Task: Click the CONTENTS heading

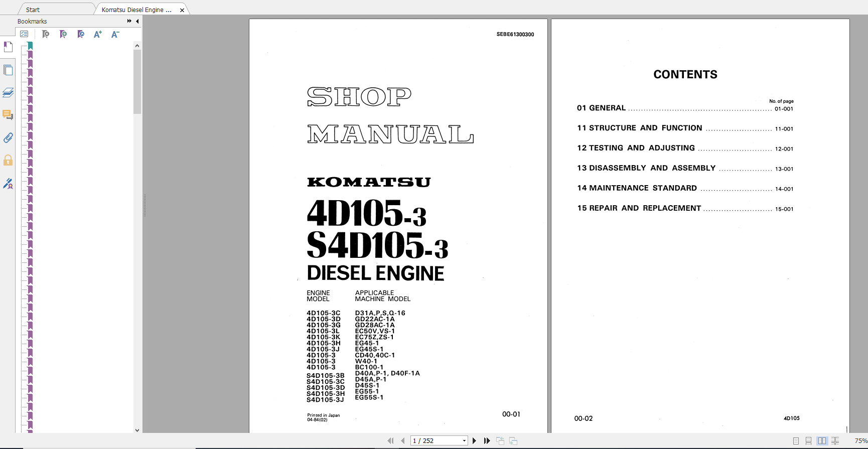Action: (x=685, y=74)
